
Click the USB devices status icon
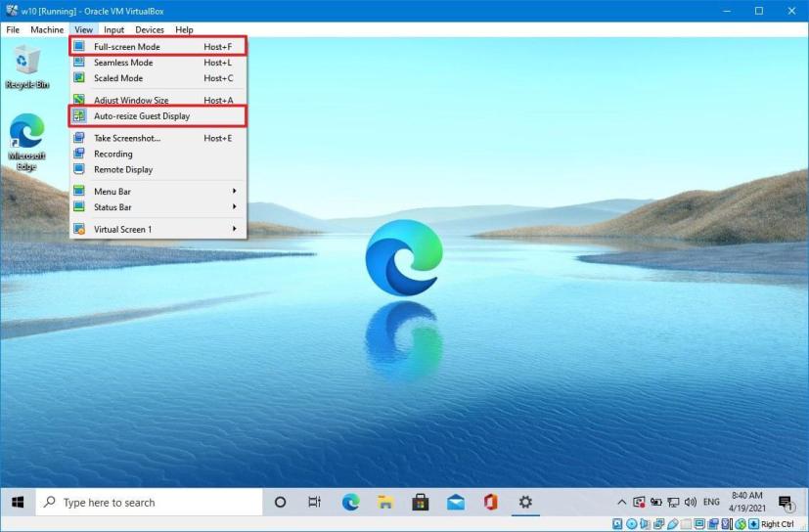(673, 524)
